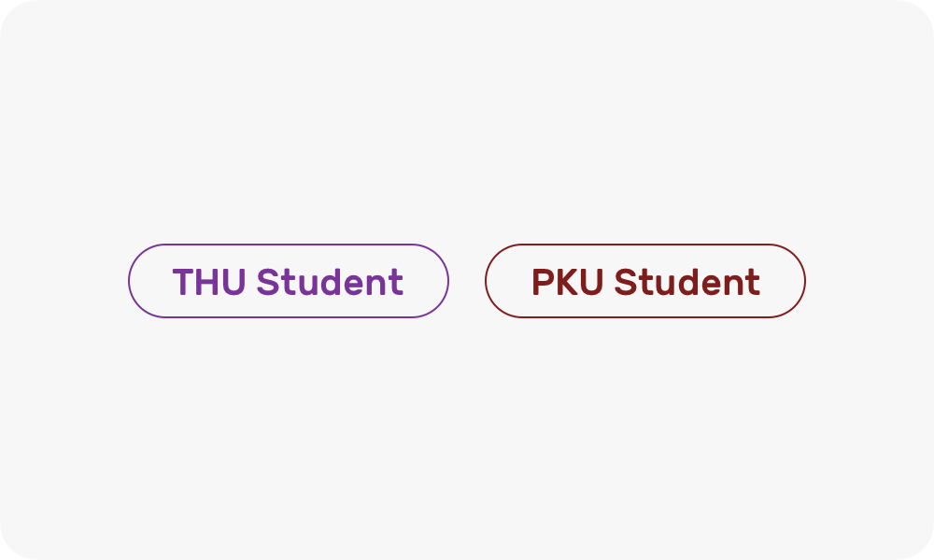Image resolution: width=934 pixels, height=560 pixels.
Task: Tap the word THU in purple badge
Action: tap(209, 282)
